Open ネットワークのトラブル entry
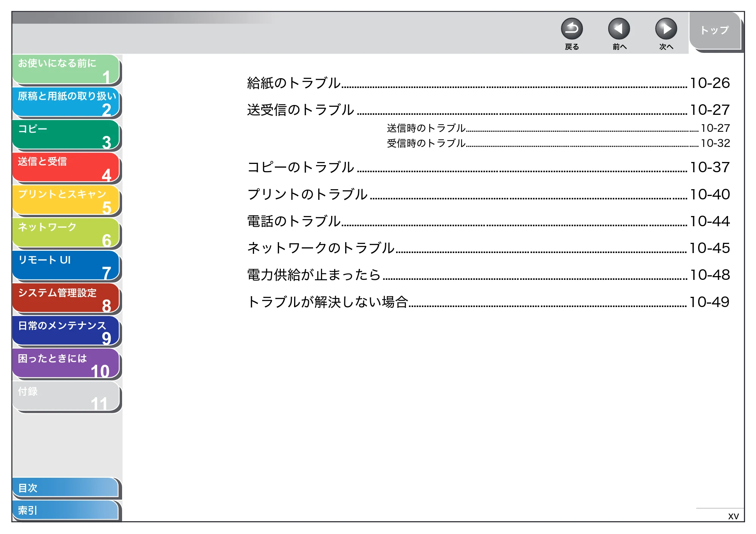 [x=488, y=248]
